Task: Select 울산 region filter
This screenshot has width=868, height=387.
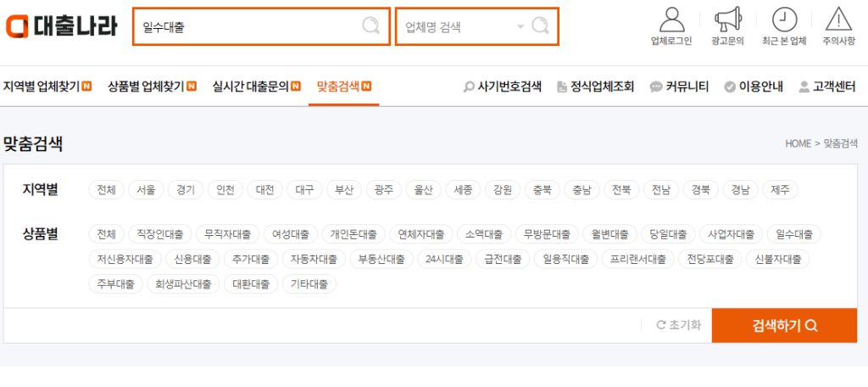Action: click(x=424, y=190)
